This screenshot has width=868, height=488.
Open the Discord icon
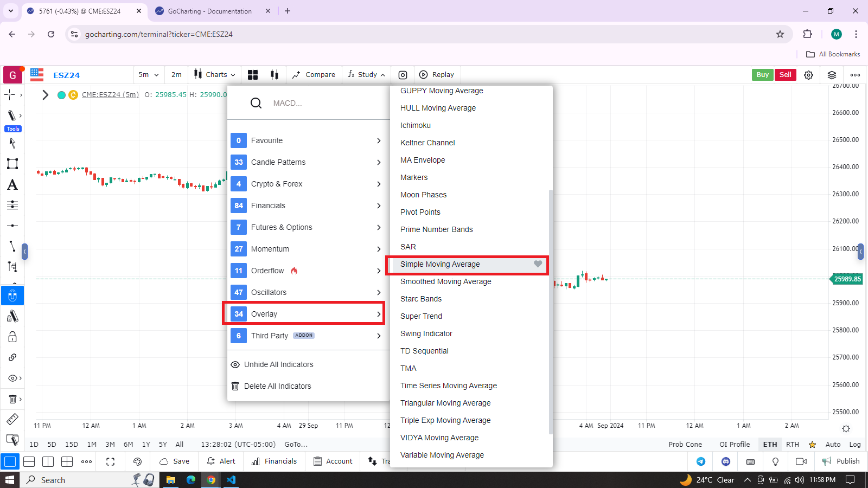[x=726, y=461]
